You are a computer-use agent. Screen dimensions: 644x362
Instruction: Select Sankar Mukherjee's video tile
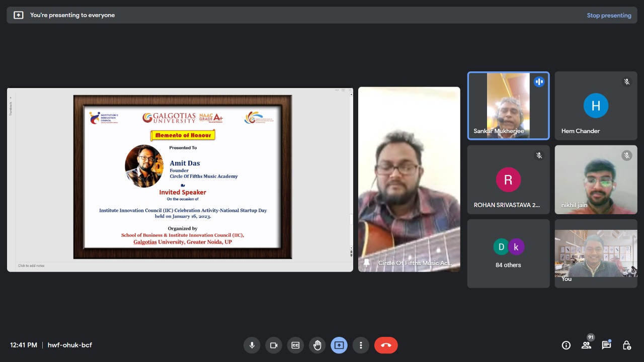point(508,106)
